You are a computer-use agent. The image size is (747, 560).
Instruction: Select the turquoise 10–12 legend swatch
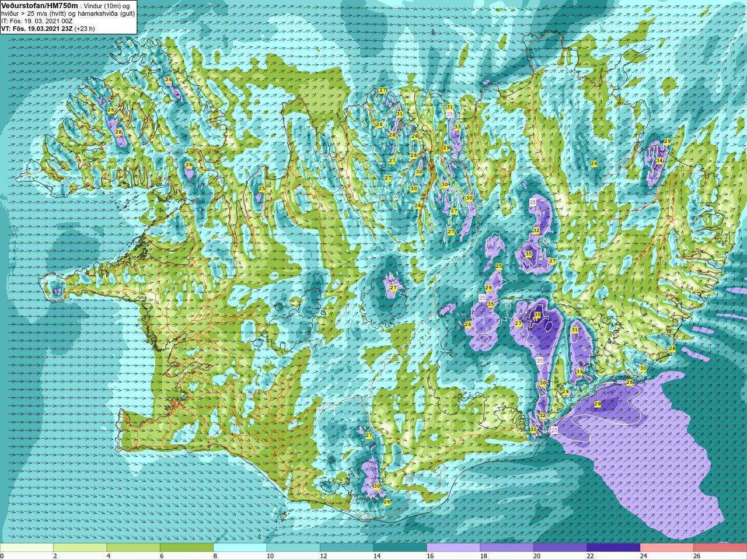point(294,548)
